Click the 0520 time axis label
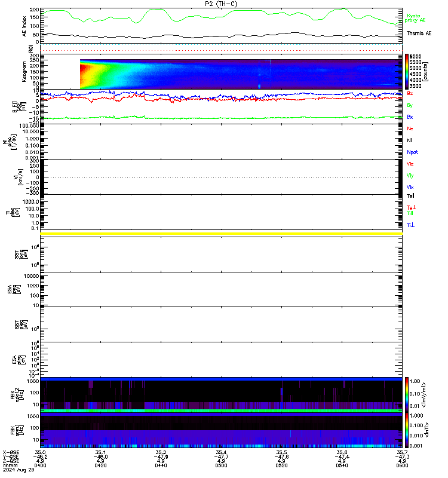The width and height of the screenshot is (448, 478). 281,465
